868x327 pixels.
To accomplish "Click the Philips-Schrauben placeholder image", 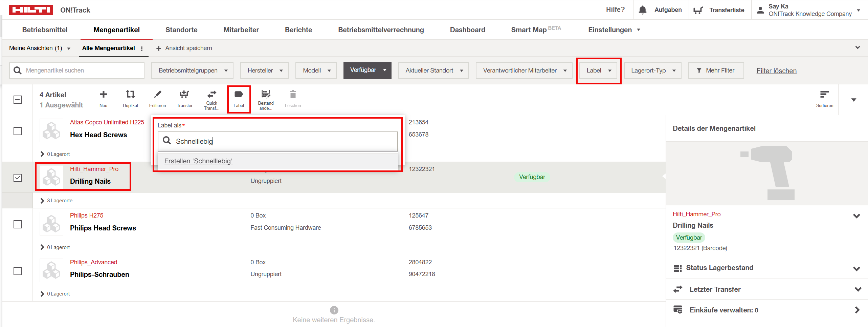I will pos(51,270).
